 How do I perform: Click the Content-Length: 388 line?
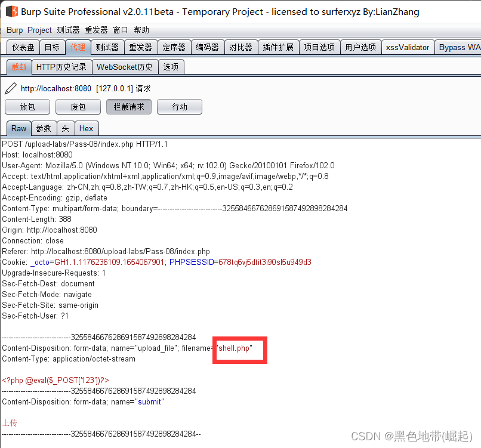pyautogui.click(x=36, y=220)
